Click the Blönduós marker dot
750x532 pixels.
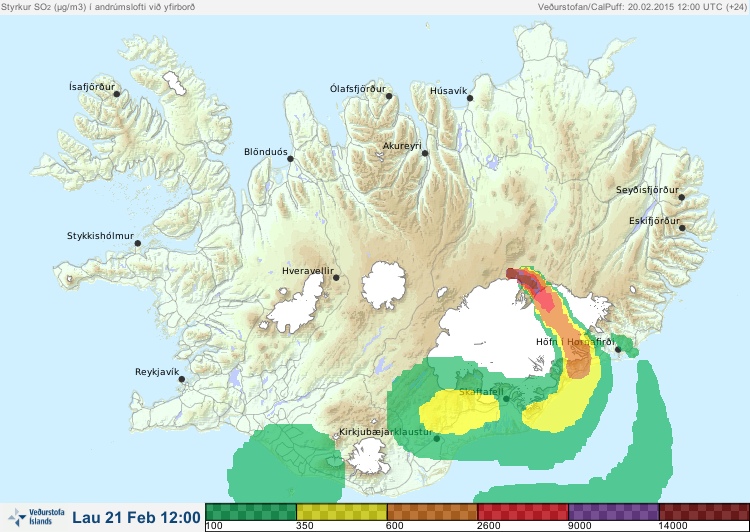click(290, 159)
